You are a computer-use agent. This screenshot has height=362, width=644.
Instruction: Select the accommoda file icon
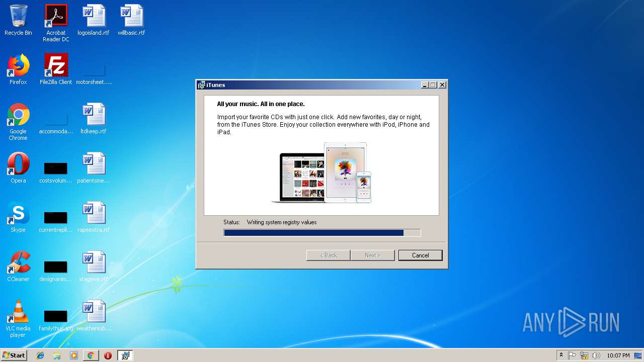(56, 123)
